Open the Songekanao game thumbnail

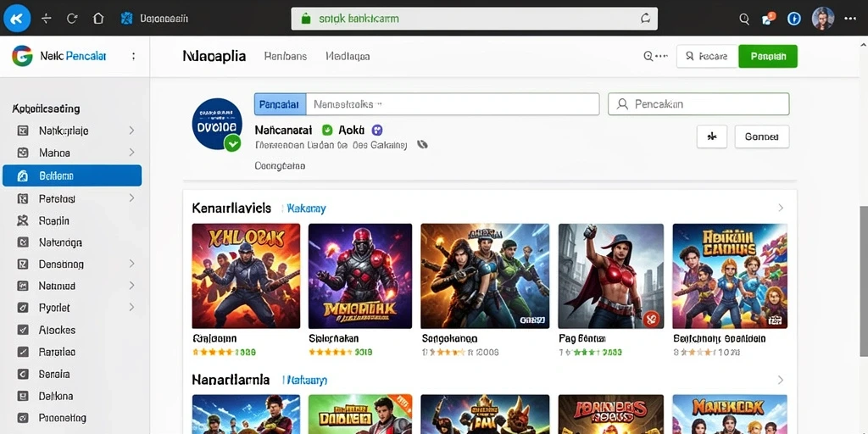pos(485,275)
